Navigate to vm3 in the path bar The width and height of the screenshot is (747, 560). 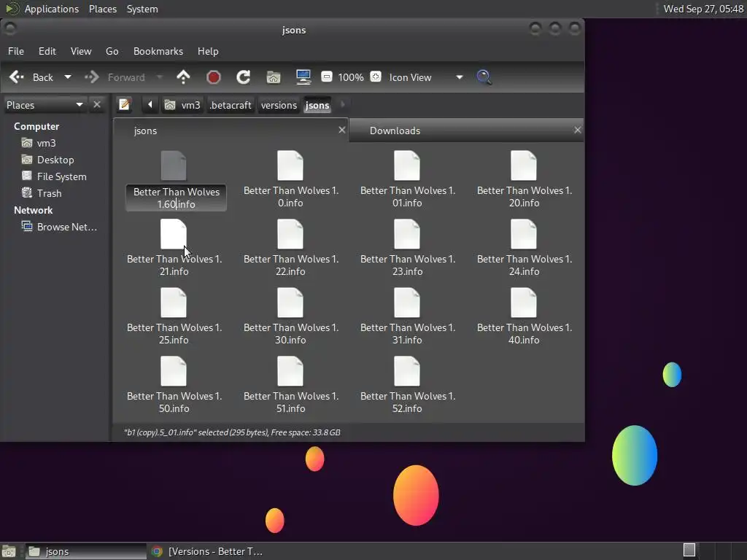coord(182,105)
